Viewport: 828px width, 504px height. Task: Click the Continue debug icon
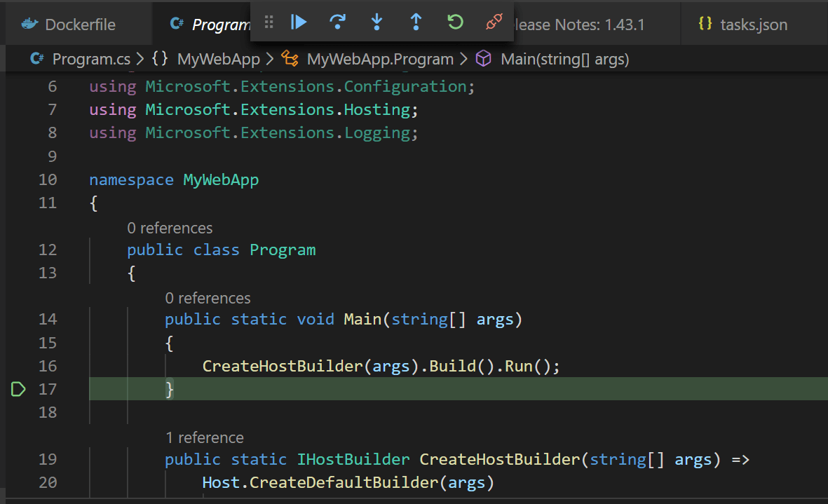[x=298, y=22]
